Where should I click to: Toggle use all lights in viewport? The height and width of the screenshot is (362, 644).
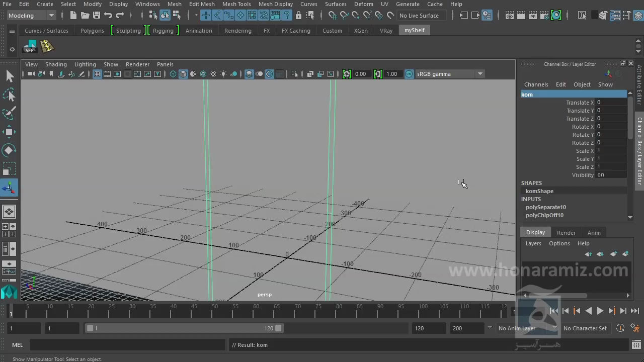pyautogui.click(x=223, y=74)
